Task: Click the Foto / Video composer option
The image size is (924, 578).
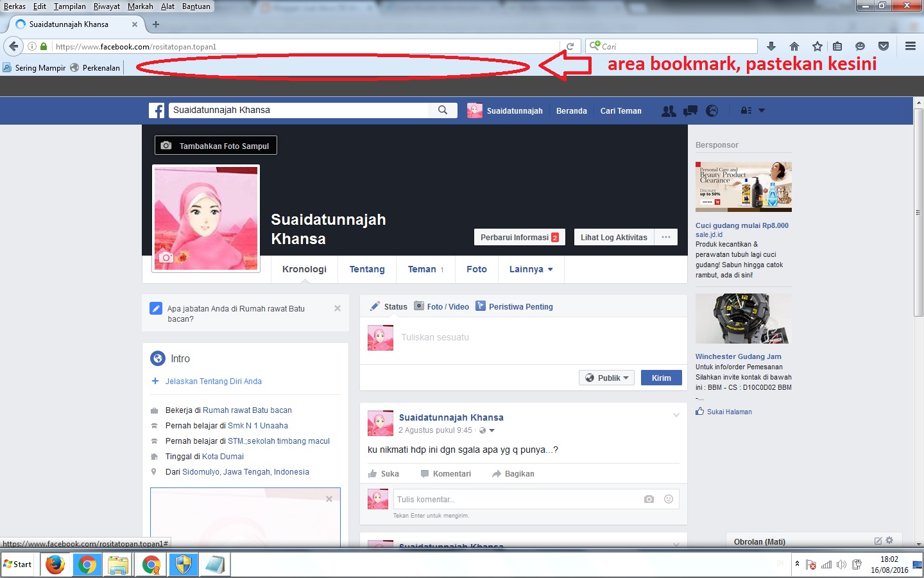Action: click(x=441, y=306)
